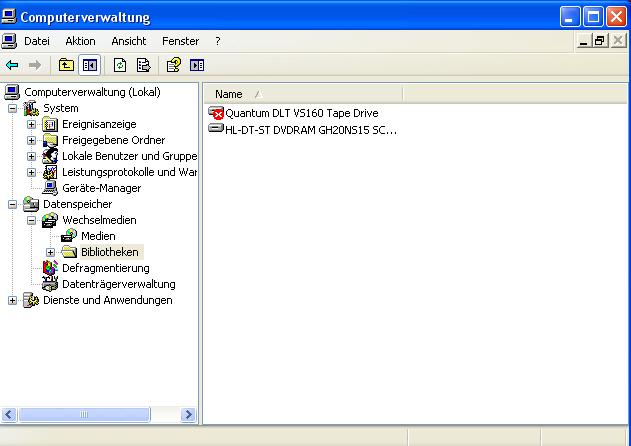Click the System tools icon
The height and width of the screenshot is (446, 631).
[x=31, y=108]
